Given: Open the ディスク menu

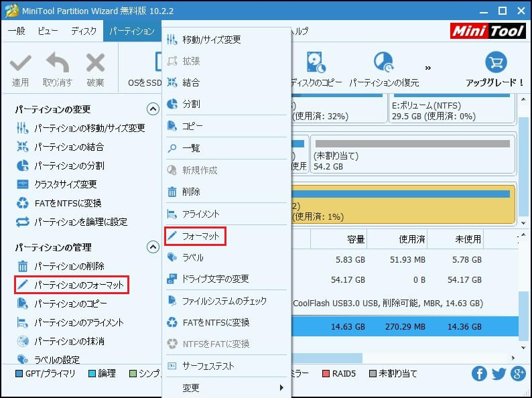Looking at the screenshot, I should (x=84, y=31).
